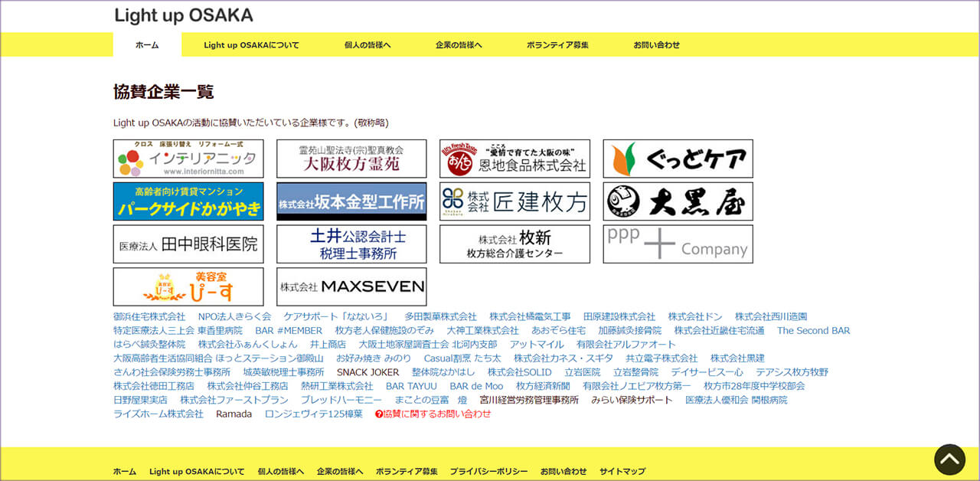Open the 枚方経済新聞 link
This screenshot has width=980, height=481.
(x=543, y=386)
